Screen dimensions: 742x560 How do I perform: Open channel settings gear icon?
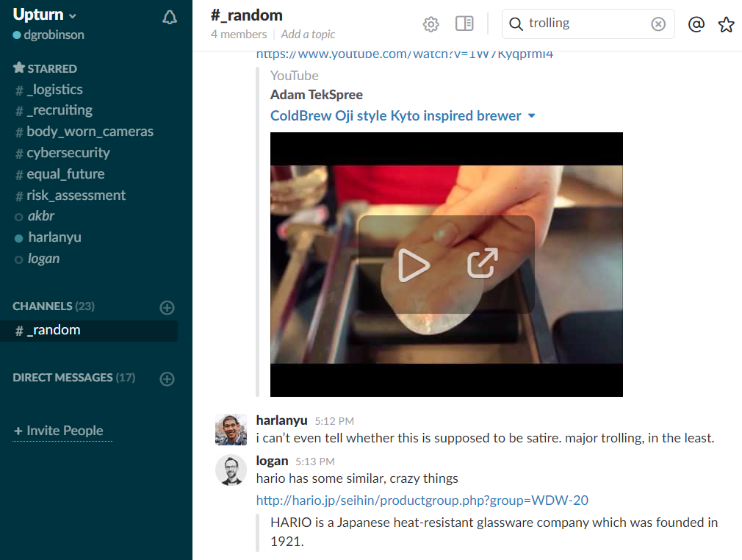coord(431,24)
